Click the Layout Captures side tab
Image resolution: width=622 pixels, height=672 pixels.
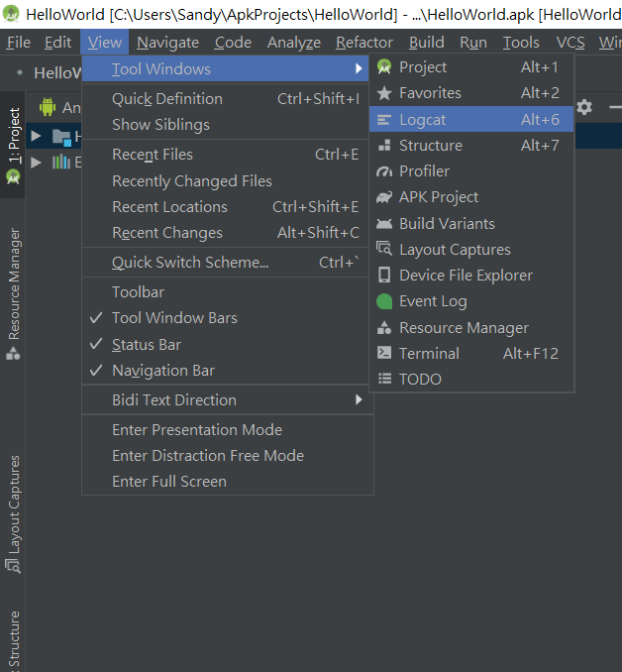coord(13,513)
